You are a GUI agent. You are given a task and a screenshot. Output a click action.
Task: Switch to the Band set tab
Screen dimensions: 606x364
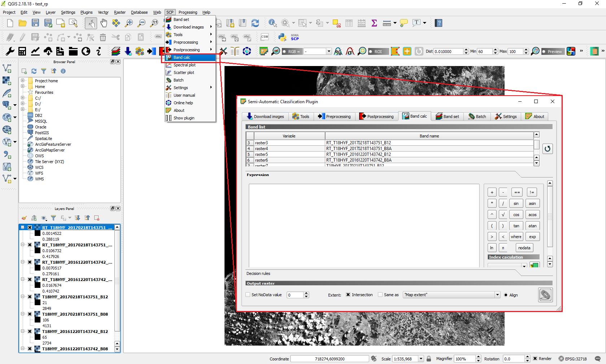(x=448, y=117)
